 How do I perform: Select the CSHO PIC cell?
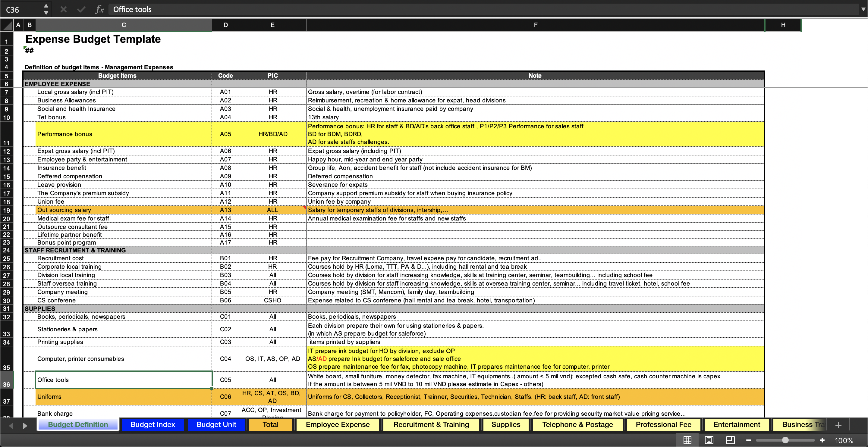[272, 300]
